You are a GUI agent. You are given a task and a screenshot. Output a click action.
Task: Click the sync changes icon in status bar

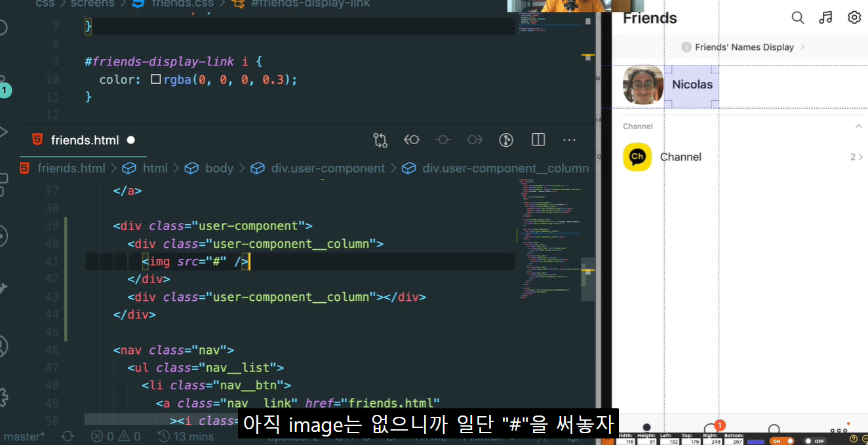(x=67, y=436)
